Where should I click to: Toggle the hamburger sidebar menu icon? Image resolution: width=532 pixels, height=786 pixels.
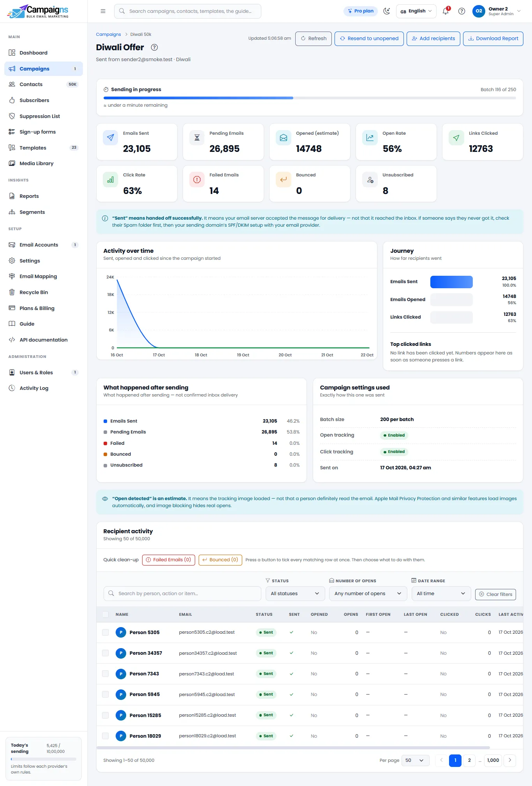[x=103, y=11]
